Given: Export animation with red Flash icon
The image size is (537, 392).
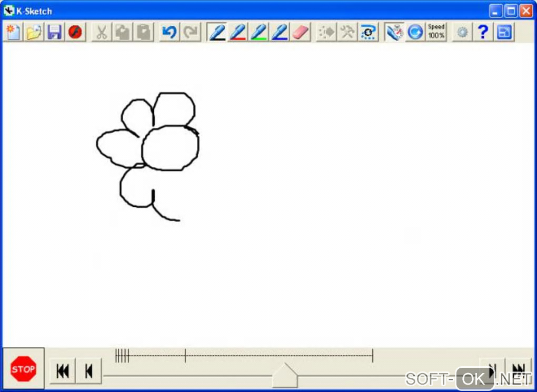Looking at the screenshot, I should click(75, 33).
